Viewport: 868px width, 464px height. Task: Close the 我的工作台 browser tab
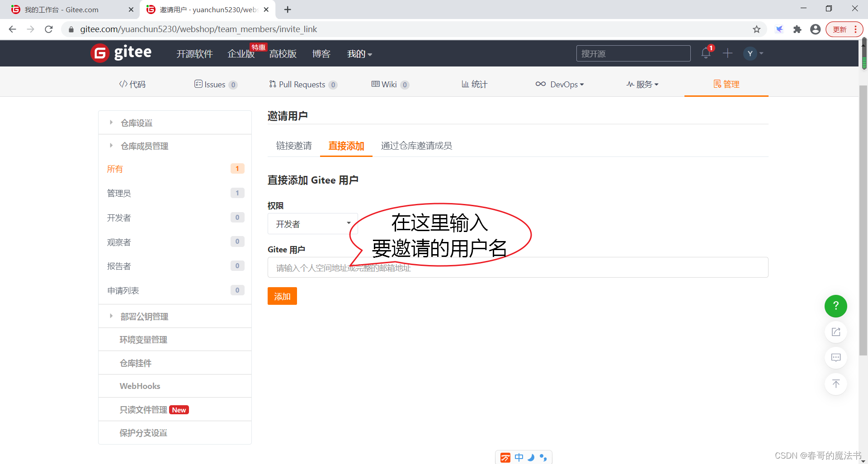131,9
